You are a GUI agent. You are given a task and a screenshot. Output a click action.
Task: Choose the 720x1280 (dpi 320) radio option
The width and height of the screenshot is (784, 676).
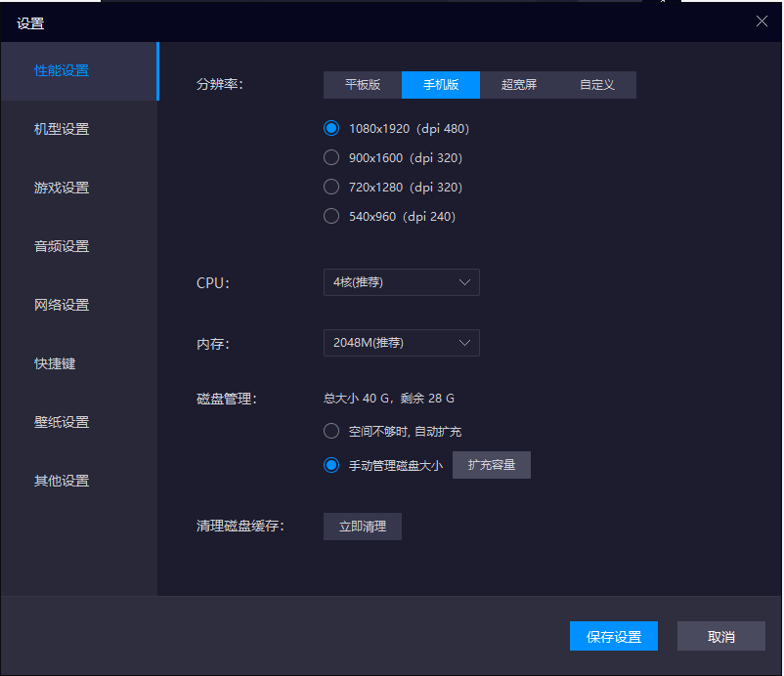coord(331,188)
